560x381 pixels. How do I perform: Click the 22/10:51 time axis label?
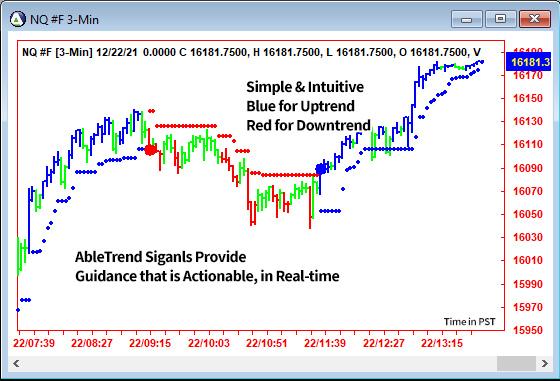[266, 344]
